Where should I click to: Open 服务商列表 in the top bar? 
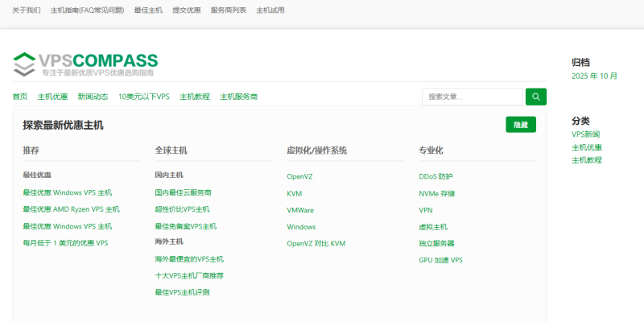coord(229,10)
